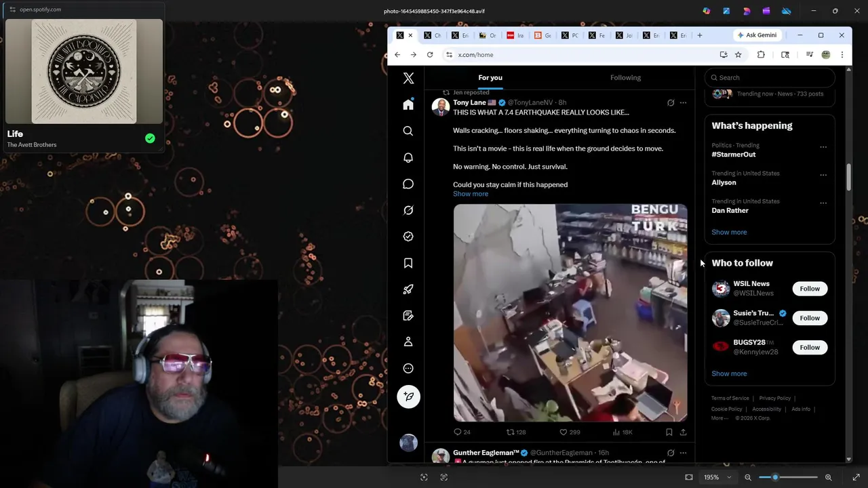Open account avatar at X sidebar bottom
868x488 pixels.
tap(408, 443)
